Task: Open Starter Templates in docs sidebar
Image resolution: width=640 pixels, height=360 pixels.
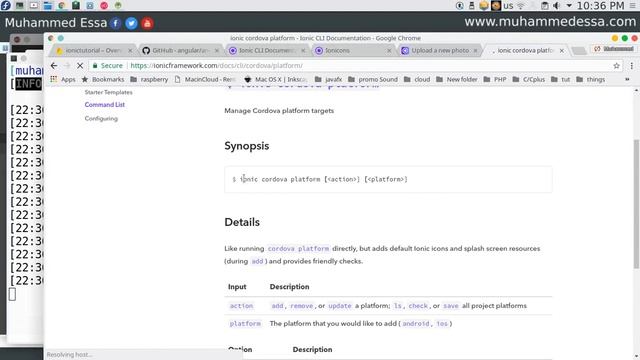Action: coord(109,92)
